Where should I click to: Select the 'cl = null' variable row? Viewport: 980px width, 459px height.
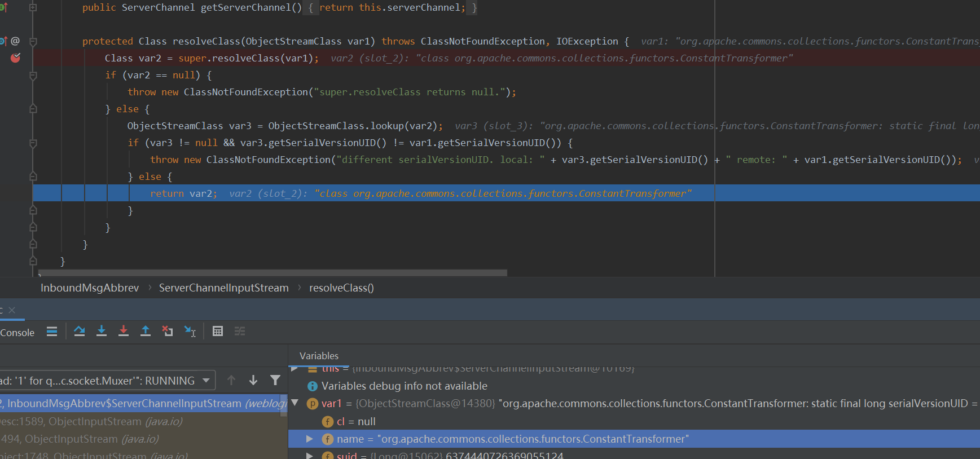point(634,421)
